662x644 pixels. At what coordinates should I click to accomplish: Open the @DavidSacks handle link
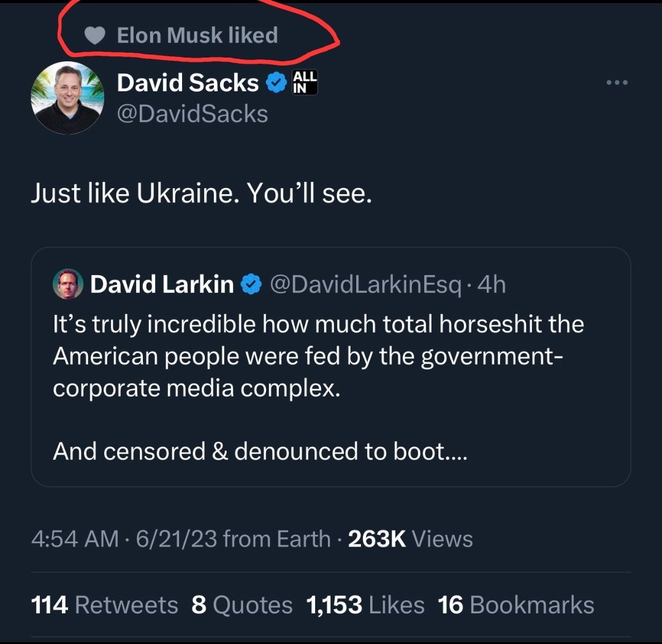[192, 113]
